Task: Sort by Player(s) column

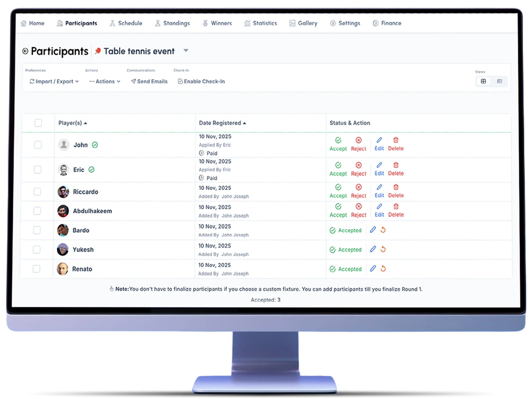Action: 73,123
